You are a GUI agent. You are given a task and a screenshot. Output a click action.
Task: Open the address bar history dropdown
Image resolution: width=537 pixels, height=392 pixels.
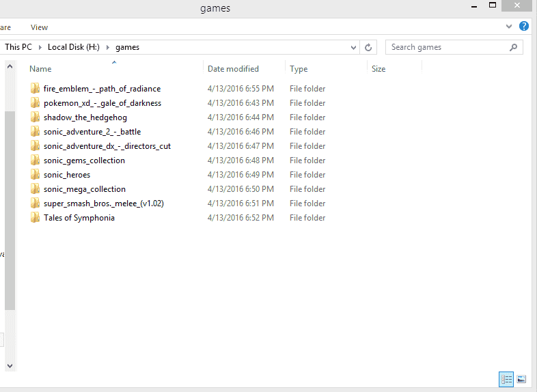353,48
